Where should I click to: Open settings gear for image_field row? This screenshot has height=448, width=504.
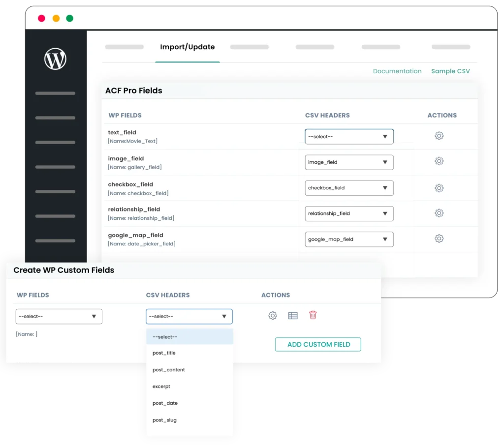pyautogui.click(x=439, y=162)
